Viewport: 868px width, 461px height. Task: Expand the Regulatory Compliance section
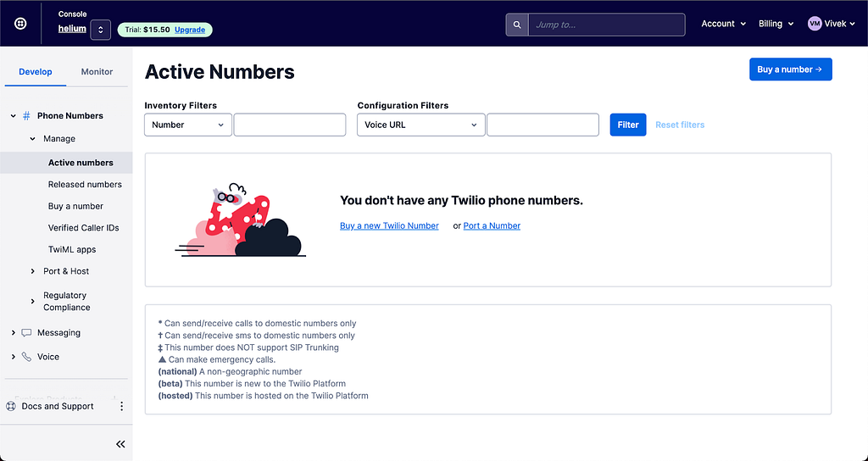[x=60, y=302]
